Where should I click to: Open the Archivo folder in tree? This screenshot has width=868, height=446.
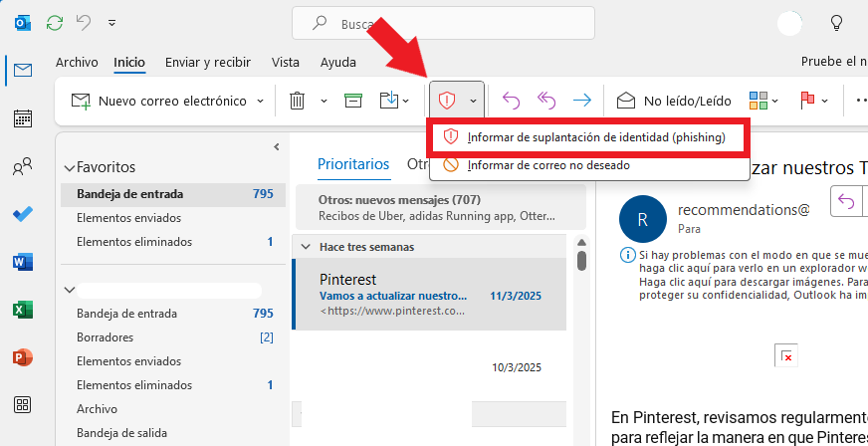(173, 409)
